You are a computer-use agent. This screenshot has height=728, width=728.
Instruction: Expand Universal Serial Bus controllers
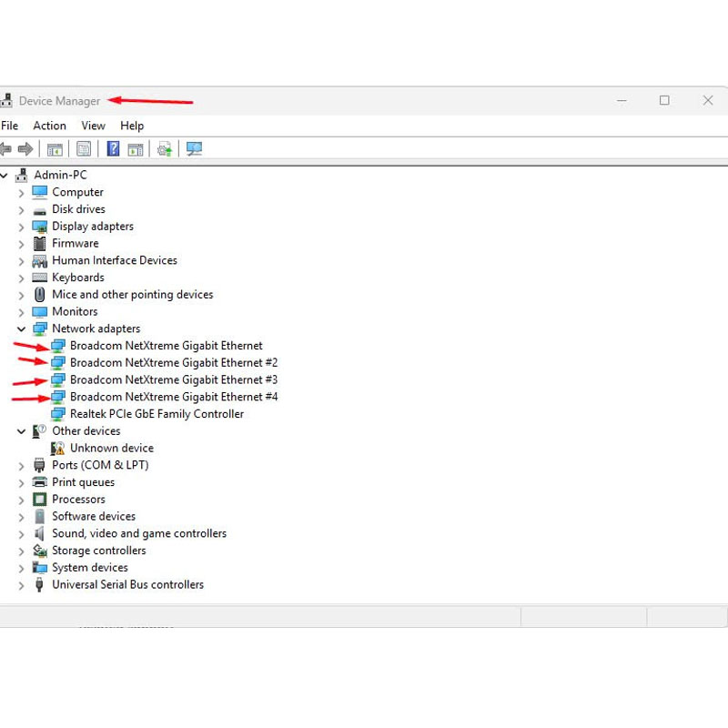click(x=21, y=586)
